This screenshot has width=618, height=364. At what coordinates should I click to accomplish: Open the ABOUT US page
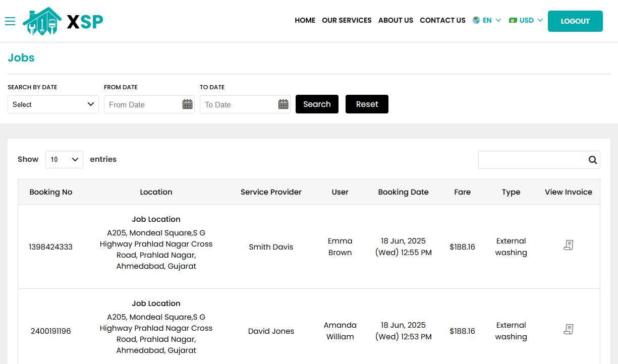pyautogui.click(x=396, y=21)
